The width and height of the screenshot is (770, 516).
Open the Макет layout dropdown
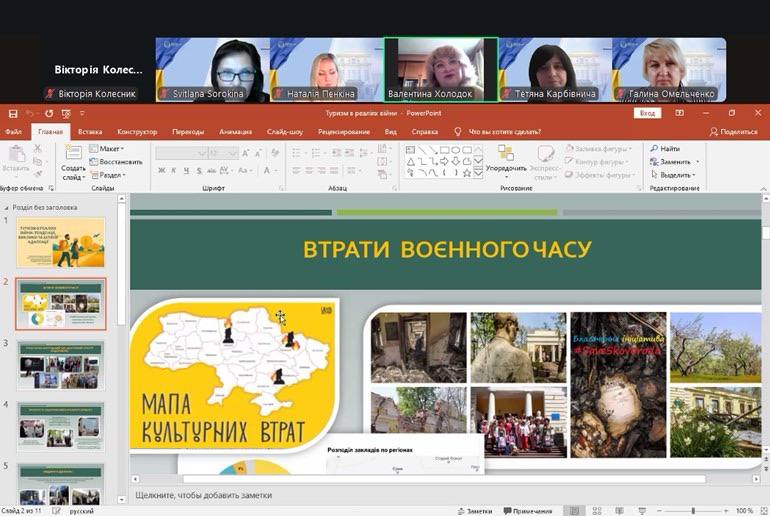tap(110, 149)
